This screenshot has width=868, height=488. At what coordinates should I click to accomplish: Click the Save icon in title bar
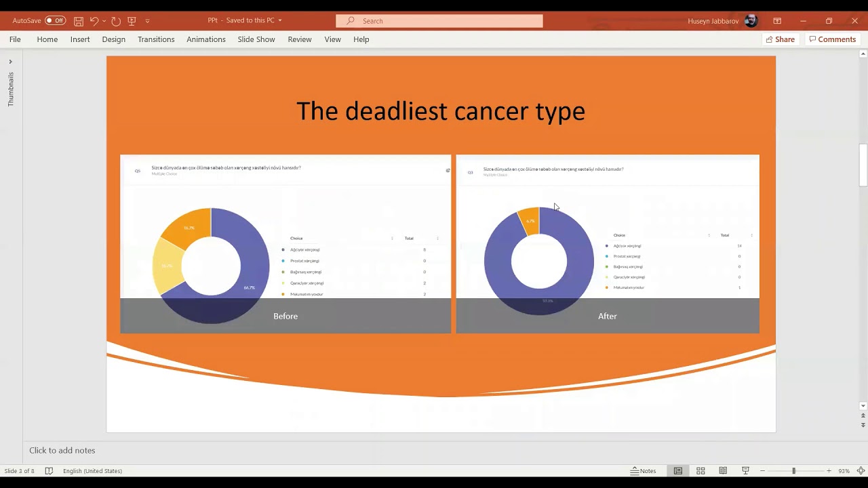pyautogui.click(x=79, y=21)
